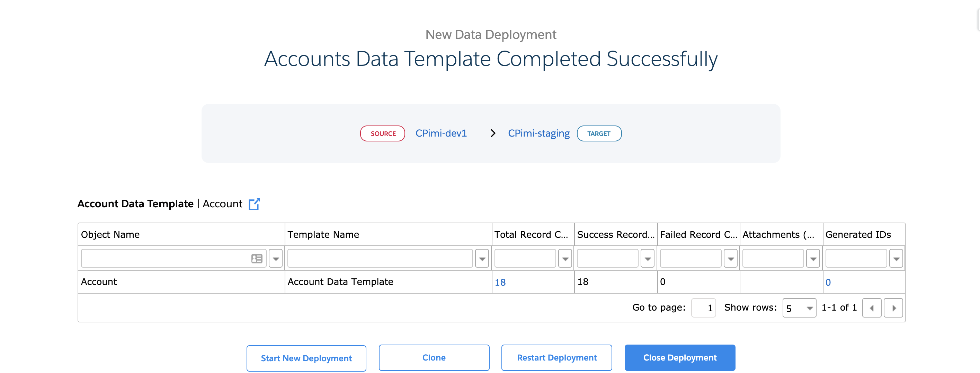Sort by Generated IDs column header

coord(864,235)
